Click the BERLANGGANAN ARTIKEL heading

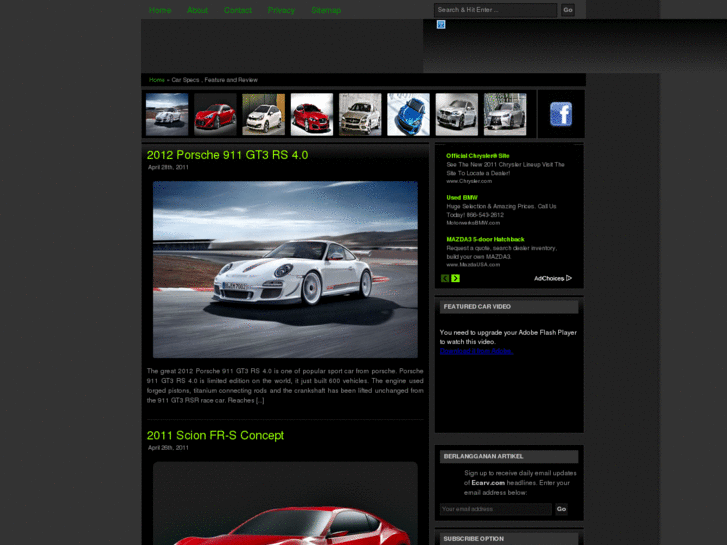[x=483, y=456]
